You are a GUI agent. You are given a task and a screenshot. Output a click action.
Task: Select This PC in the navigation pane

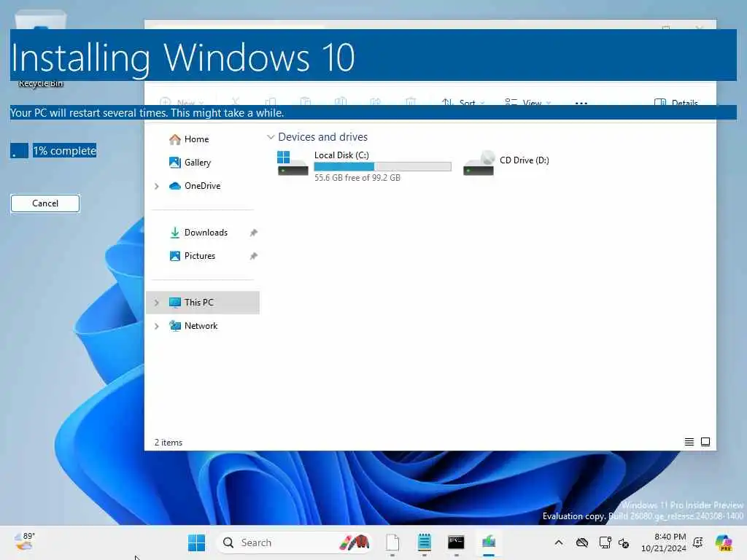pyautogui.click(x=203, y=303)
